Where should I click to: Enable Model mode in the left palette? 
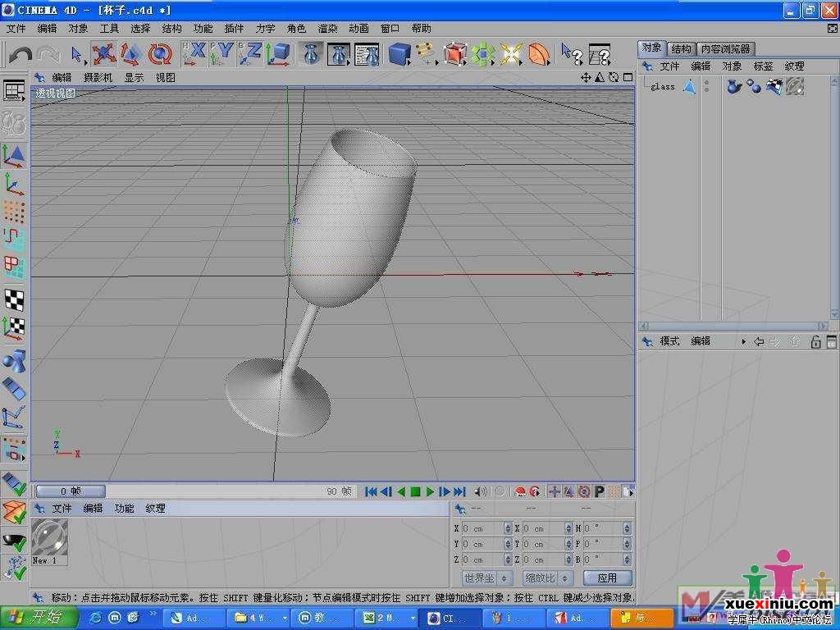[x=15, y=156]
